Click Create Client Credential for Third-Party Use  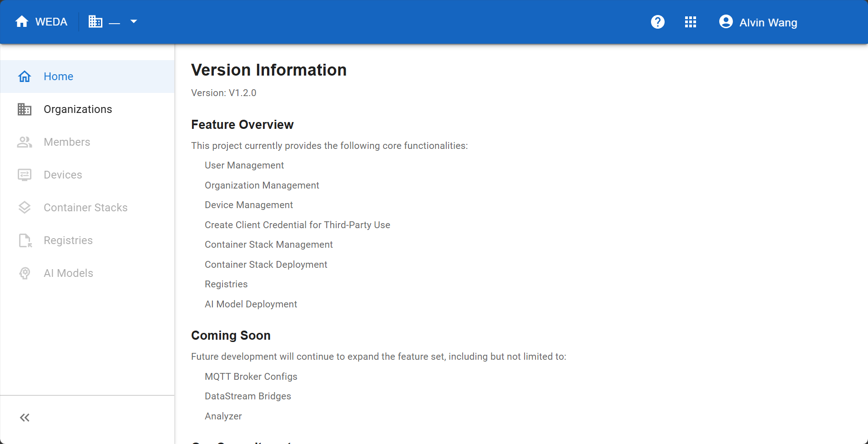click(x=298, y=225)
